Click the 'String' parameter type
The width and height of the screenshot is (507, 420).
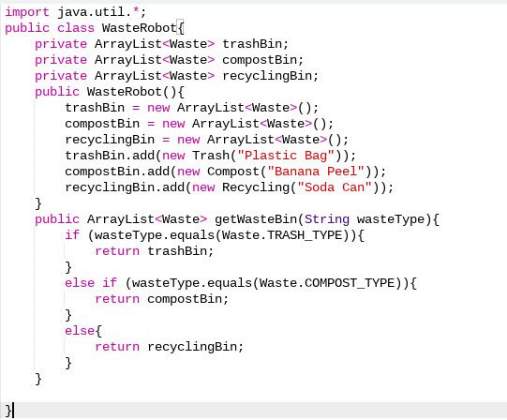click(326, 219)
